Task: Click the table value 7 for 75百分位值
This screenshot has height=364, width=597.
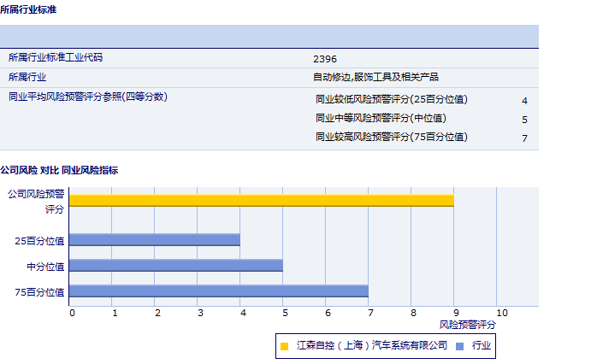Action: (x=524, y=138)
